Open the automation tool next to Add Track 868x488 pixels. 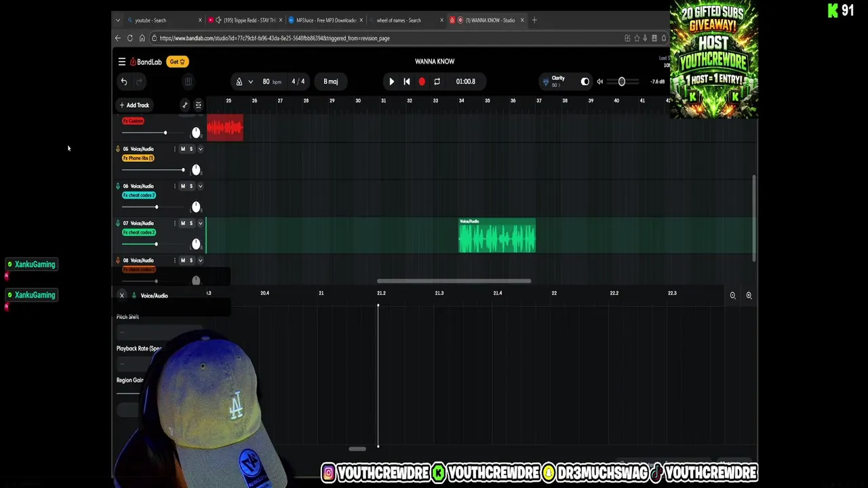[x=184, y=105]
